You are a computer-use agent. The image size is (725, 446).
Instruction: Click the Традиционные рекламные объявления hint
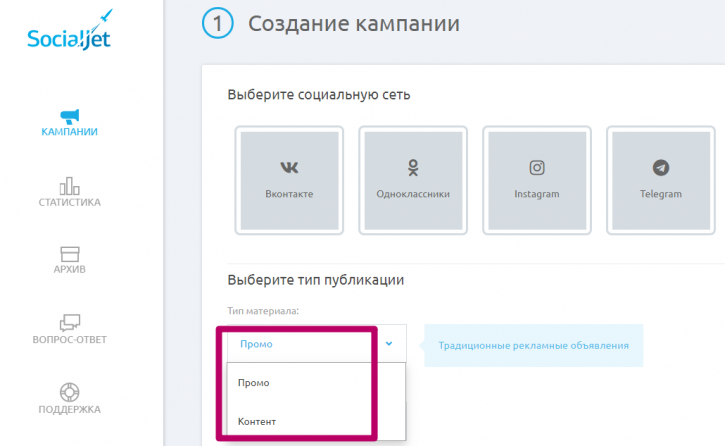click(534, 346)
